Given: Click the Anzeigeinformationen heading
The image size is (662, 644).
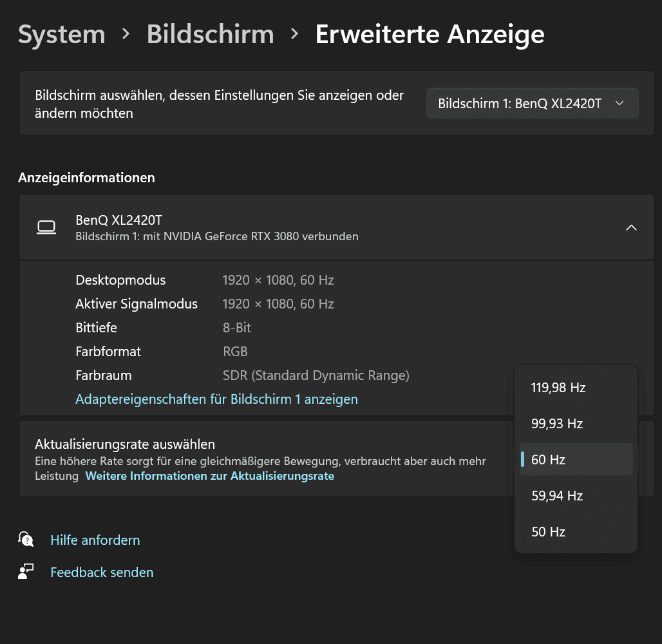Looking at the screenshot, I should (x=86, y=178).
